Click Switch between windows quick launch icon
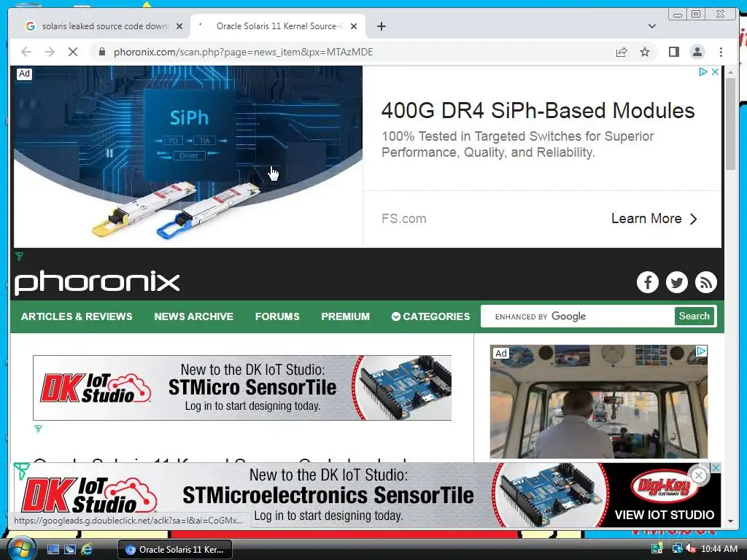Image resolution: width=747 pixels, height=560 pixels. (69, 550)
